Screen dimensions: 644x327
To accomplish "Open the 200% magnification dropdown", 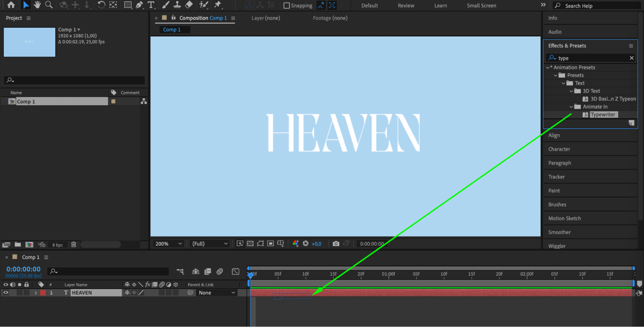I will tap(168, 244).
